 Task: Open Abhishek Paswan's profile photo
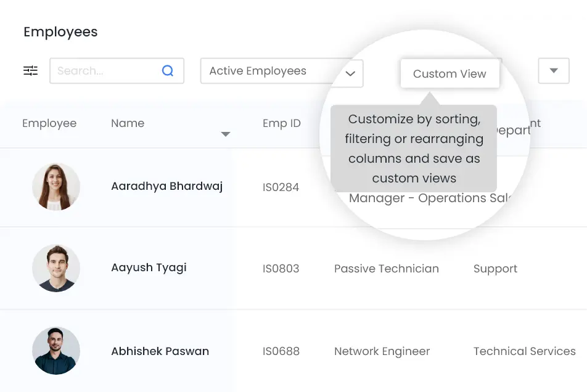[56, 351]
